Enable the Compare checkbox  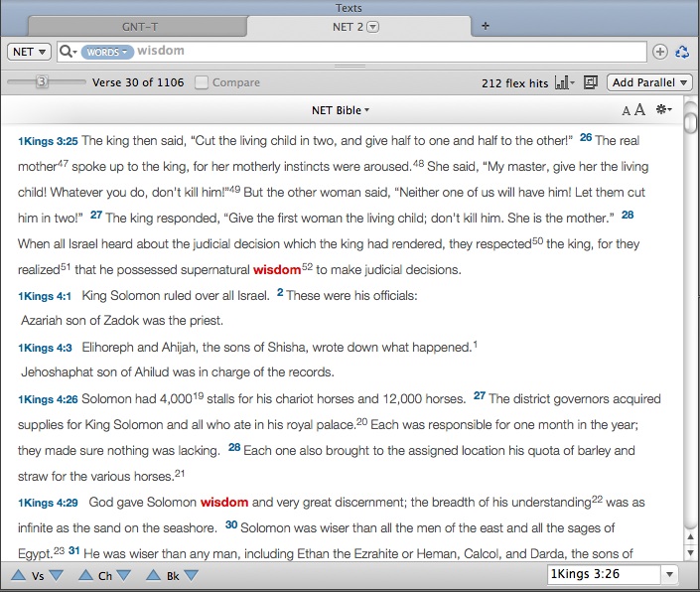[x=202, y=83]
